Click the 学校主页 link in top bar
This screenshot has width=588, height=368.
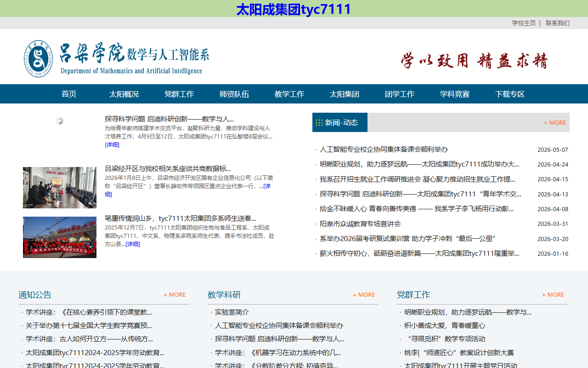coord(524,23)
